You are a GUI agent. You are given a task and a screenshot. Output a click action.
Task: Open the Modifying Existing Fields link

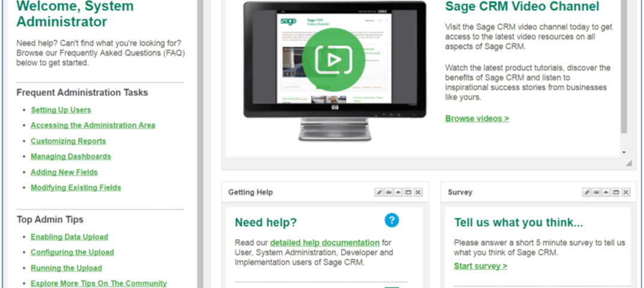(x=76, y=188)
